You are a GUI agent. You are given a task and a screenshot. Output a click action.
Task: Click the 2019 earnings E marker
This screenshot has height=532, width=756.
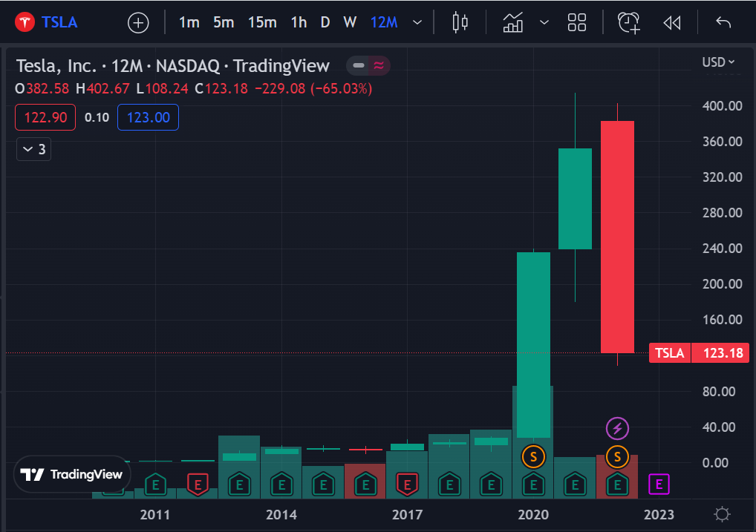click(x=491, y=485)
